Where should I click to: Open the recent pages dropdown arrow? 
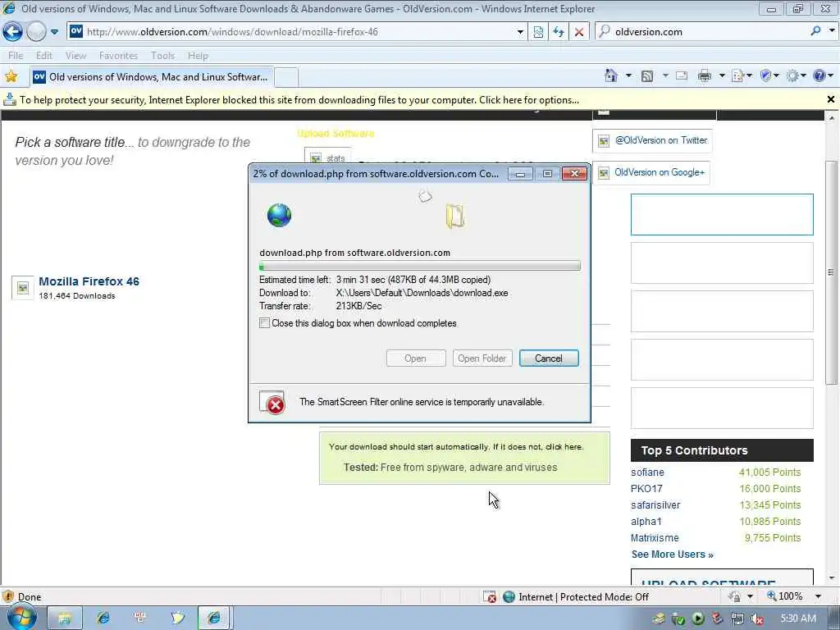click(x=55, y=32)
